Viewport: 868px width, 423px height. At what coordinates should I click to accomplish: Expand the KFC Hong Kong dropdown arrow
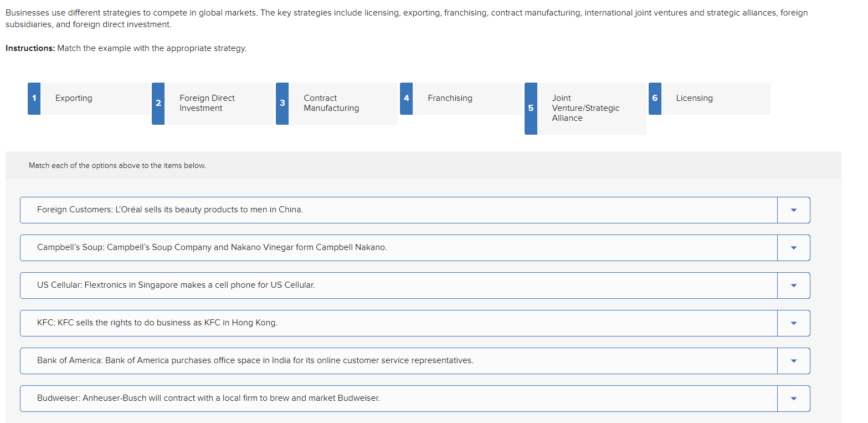(x=793, y=323)
